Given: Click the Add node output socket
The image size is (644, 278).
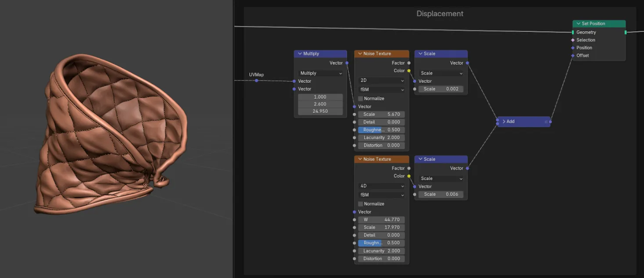Looking at the screenshot, I should click(551, 121).
